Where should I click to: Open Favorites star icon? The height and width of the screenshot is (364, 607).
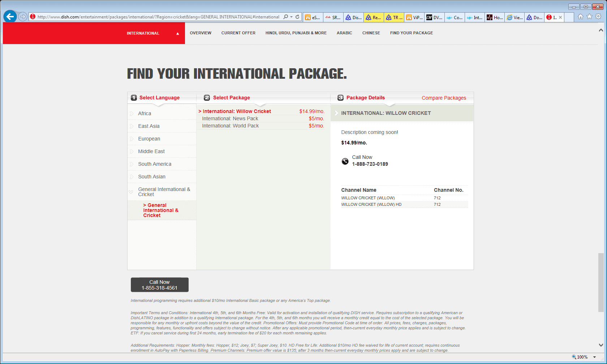589,17
